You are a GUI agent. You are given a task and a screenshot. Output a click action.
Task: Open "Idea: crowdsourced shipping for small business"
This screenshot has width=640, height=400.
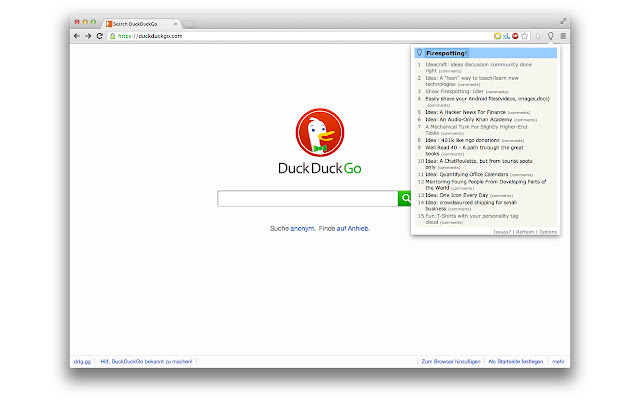[x=471, y=205]
